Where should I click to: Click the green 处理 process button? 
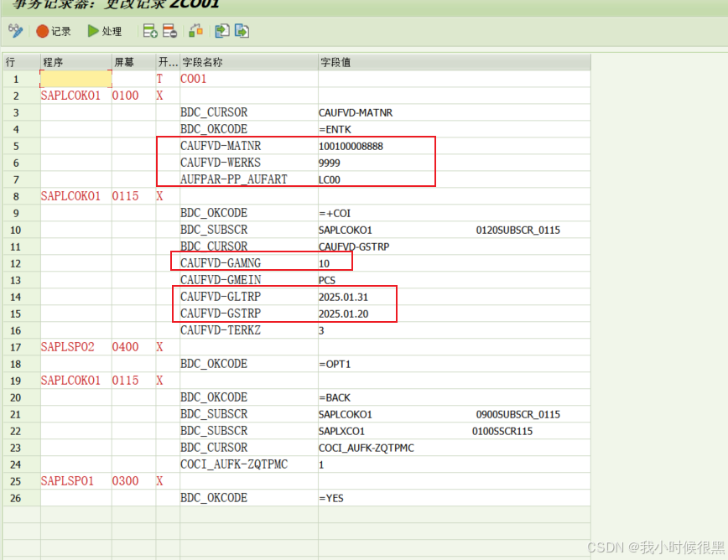[x=105, y=31]
